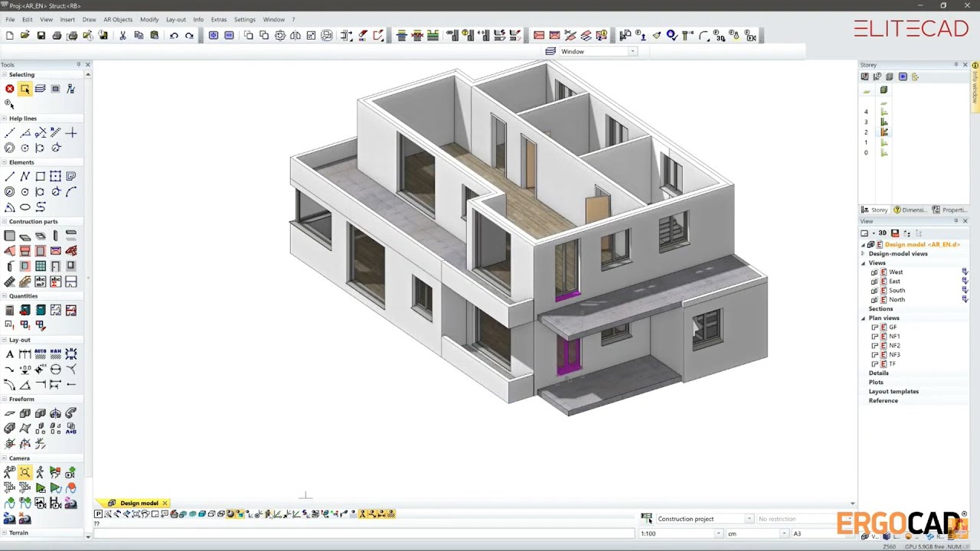The height and width of the screenshot is (551, 980).
Task: Pick the crosshair help line tool
Action: (71, 133)
